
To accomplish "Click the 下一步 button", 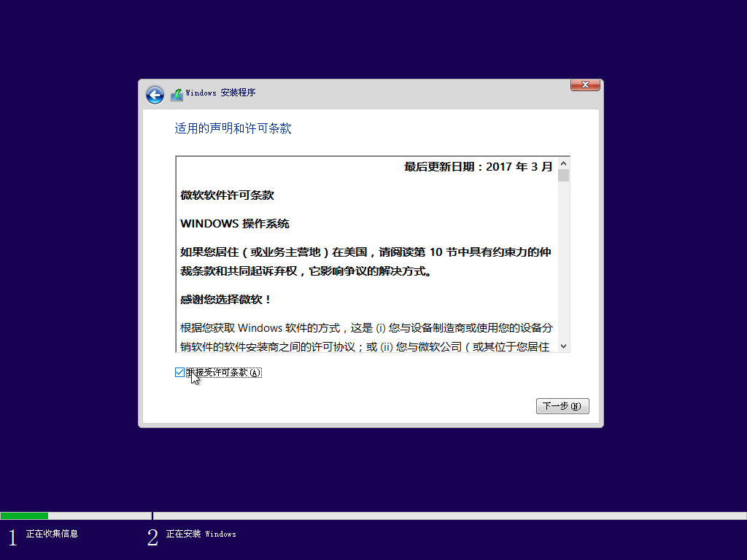I will click(x=562, y=406).
